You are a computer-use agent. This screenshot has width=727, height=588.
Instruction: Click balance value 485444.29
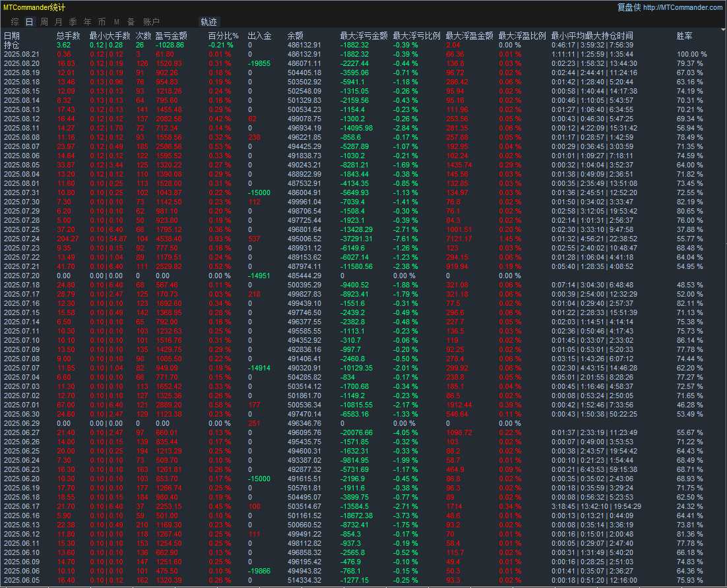coord(304,276)
